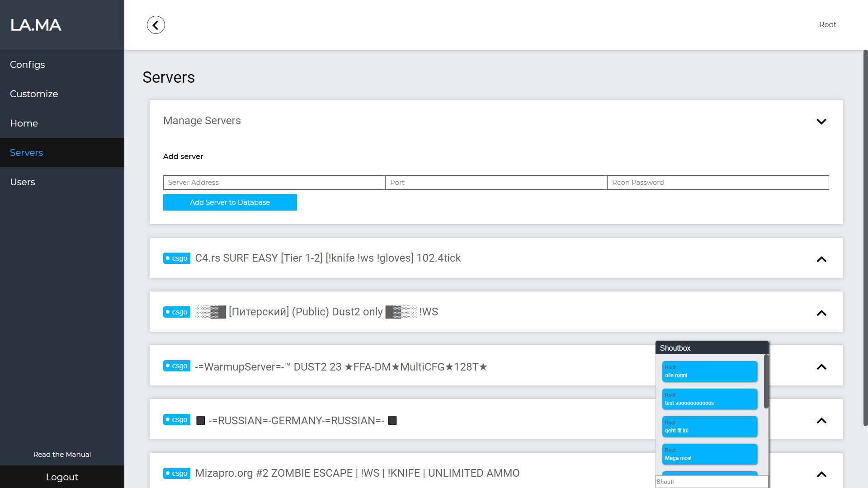Click Add Server to Database button
The width and height of the screenshot is (868, 488).
point(230,202)
